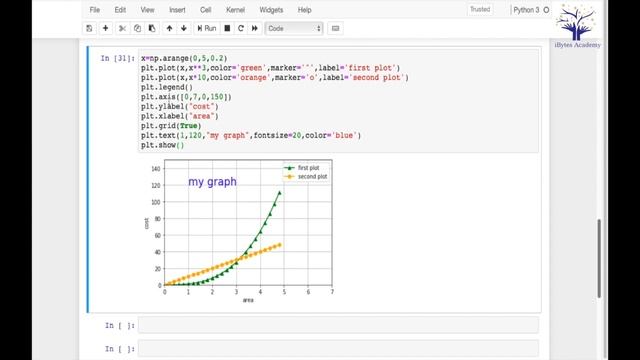Image resolution: width=640 pixels, height=360 pixels.
Task: Click the Trusted notebook indicator
Action: coord(480,9)
